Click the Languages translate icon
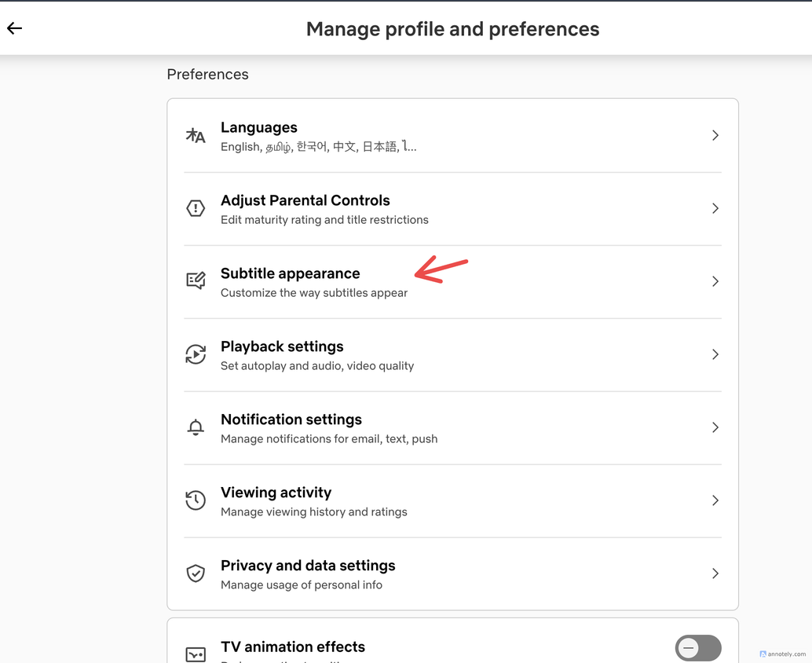Viewport: 812px width, 663px height. click(x=196, y=136)
